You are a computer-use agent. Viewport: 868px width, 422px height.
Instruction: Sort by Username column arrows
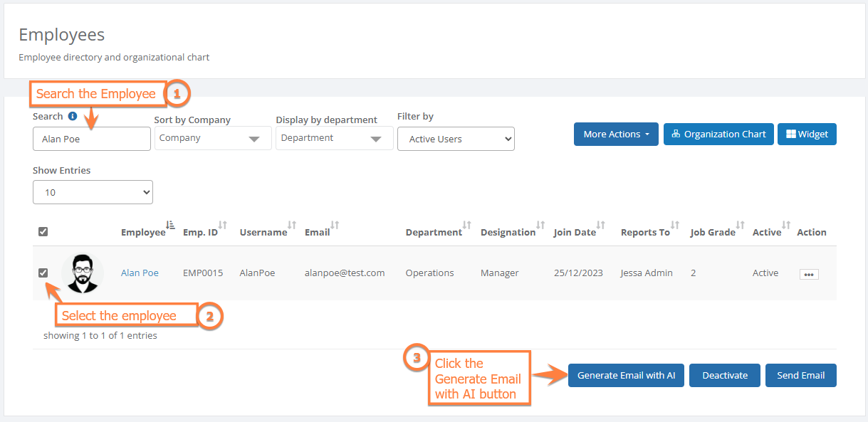[292, 225]
